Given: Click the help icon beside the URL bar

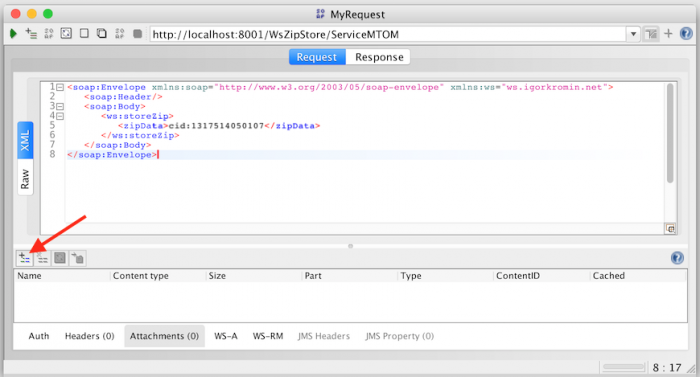Looking at the screenshot, I should click(x=686, y=34).
